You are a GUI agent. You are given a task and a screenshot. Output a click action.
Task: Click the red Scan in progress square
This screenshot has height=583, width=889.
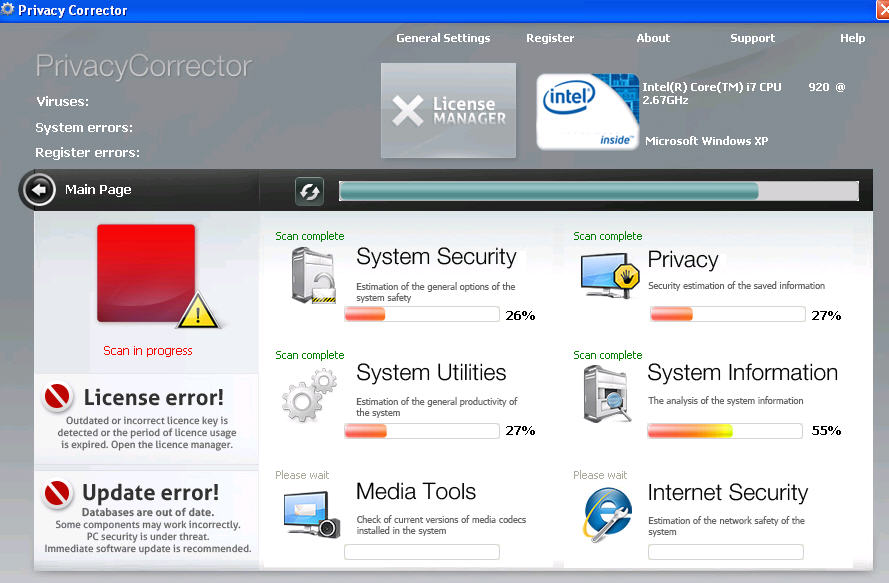(x=146, y=272)
